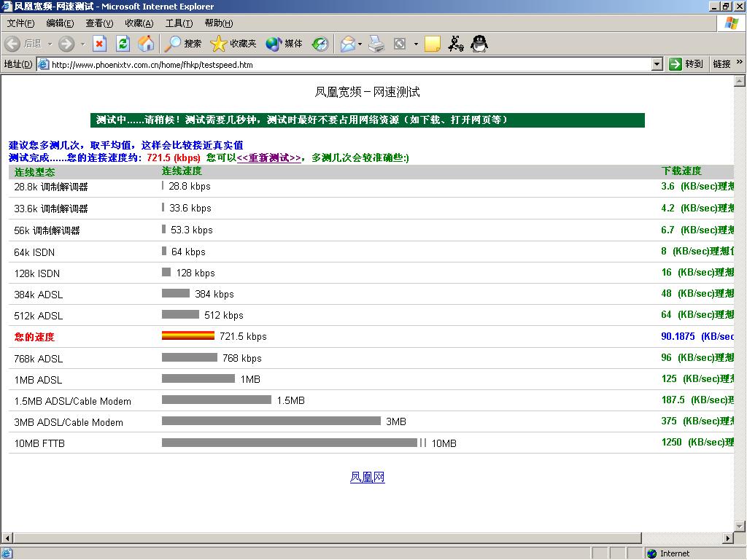Open the Back button history dropdown arrow
The height and width of the screenshot is (560, 747).
pos(50,44)
